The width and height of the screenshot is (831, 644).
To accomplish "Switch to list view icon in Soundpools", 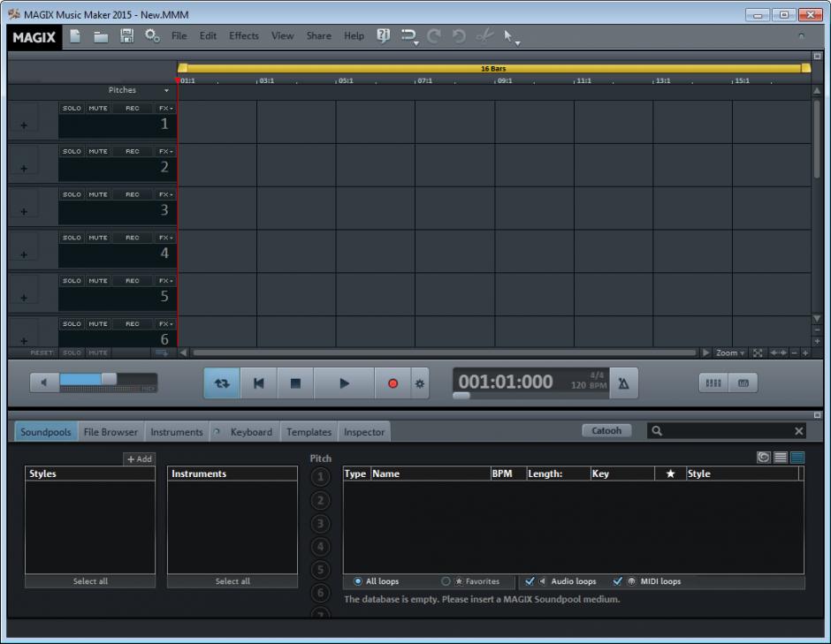I will point(780,457).
